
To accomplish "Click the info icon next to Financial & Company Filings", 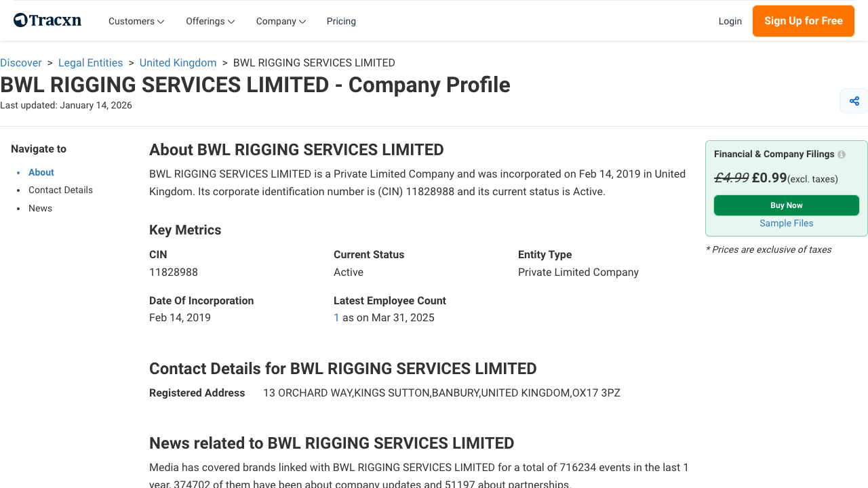I will coord(841,154).
